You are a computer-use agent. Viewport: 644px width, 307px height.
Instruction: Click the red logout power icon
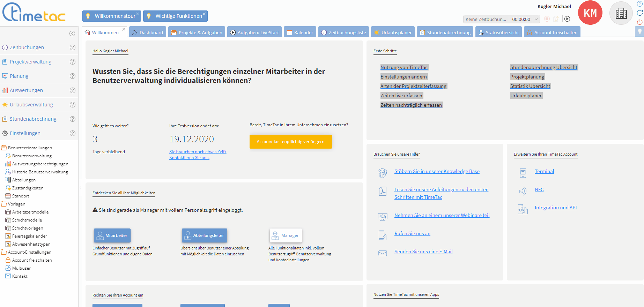(x=640, y=22)
